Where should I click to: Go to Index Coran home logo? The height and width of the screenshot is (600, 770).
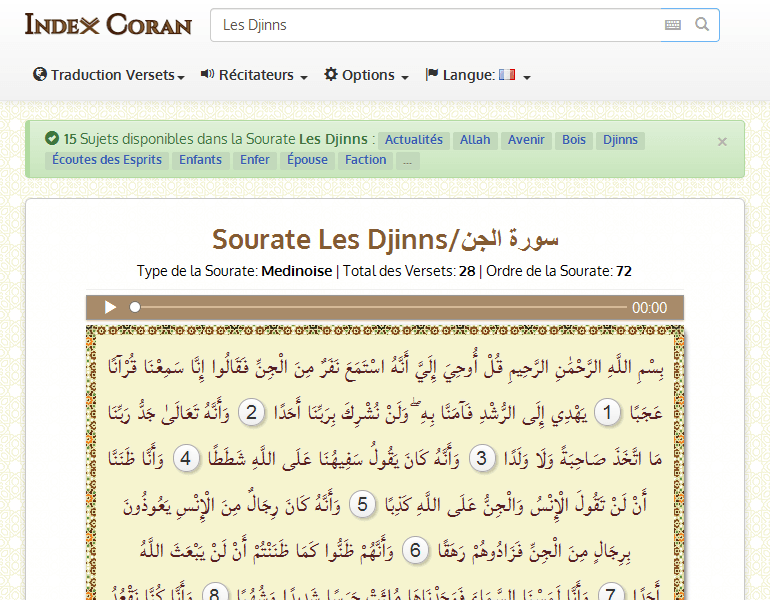(x=108, y=25)
